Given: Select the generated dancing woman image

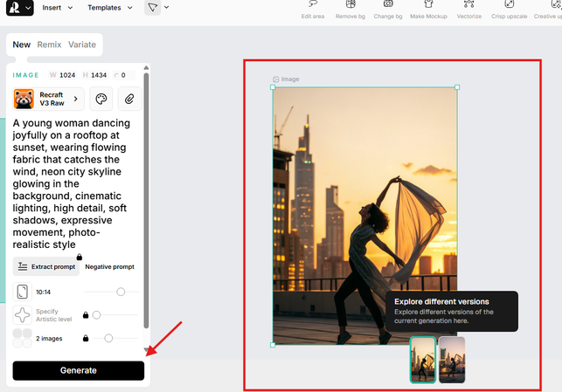Looking at the screenshot, I should 364,216.
